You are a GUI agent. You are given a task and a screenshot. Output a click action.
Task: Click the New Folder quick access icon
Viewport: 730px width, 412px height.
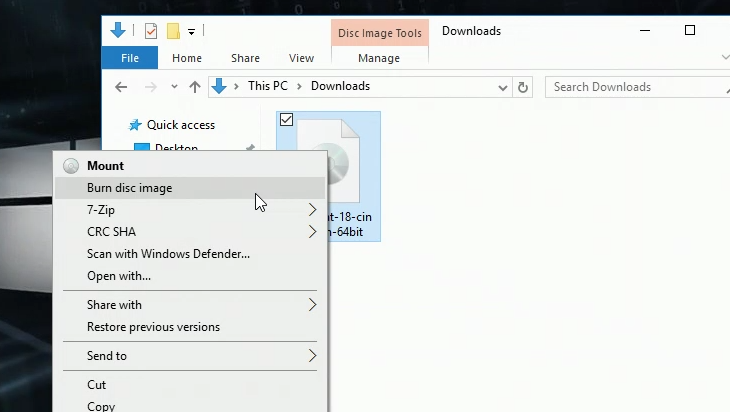pos(173,31)
